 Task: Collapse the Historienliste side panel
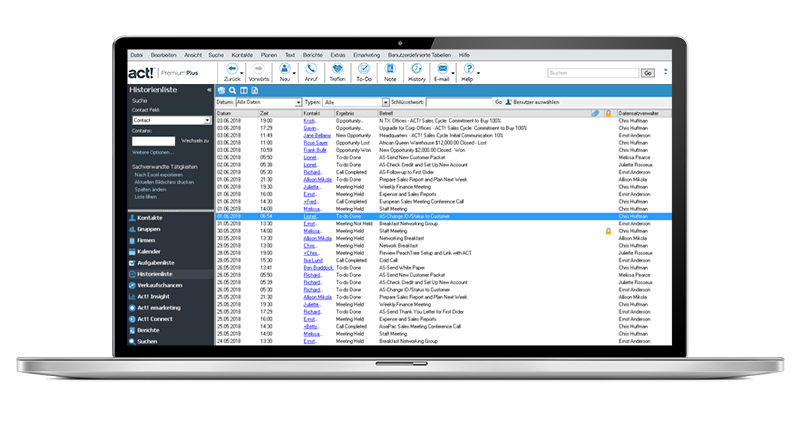(209, 90)
